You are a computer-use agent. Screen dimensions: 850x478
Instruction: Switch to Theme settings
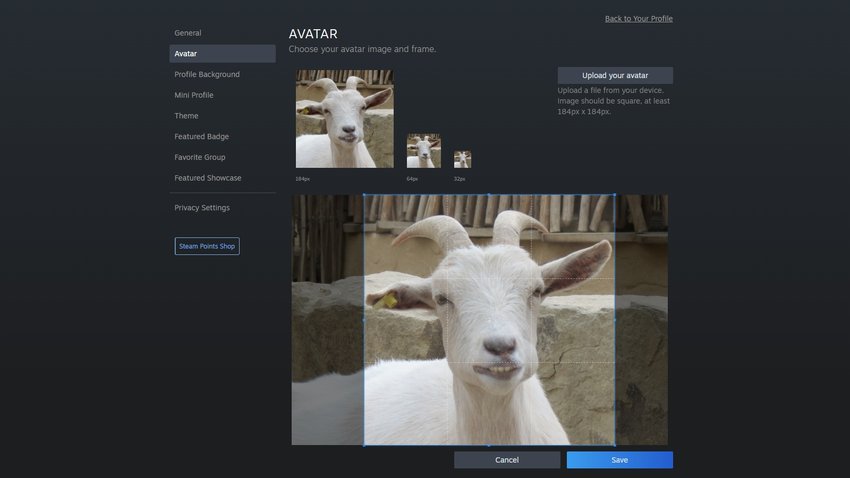coord(186,115)
